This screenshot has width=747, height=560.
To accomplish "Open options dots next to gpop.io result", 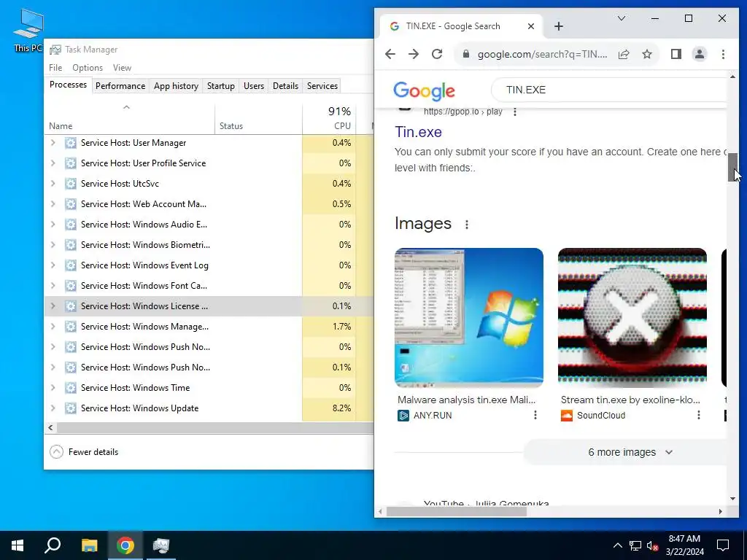I will [x=514, y=112].
